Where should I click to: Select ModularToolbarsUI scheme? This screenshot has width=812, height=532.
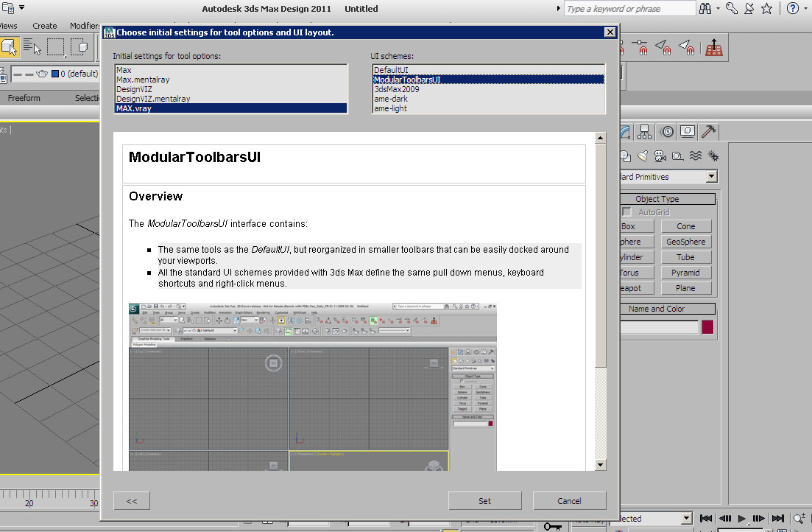(x=488, y=80)
